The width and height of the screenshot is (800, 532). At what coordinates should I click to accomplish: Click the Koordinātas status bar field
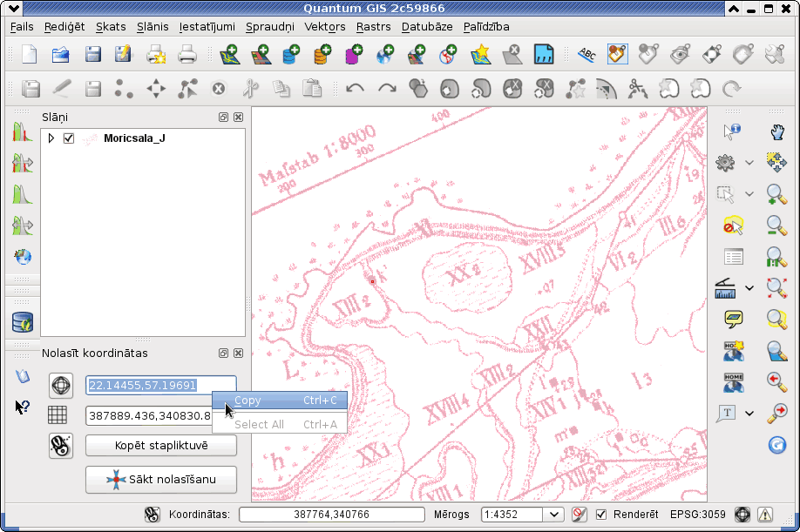coord(332,515)
